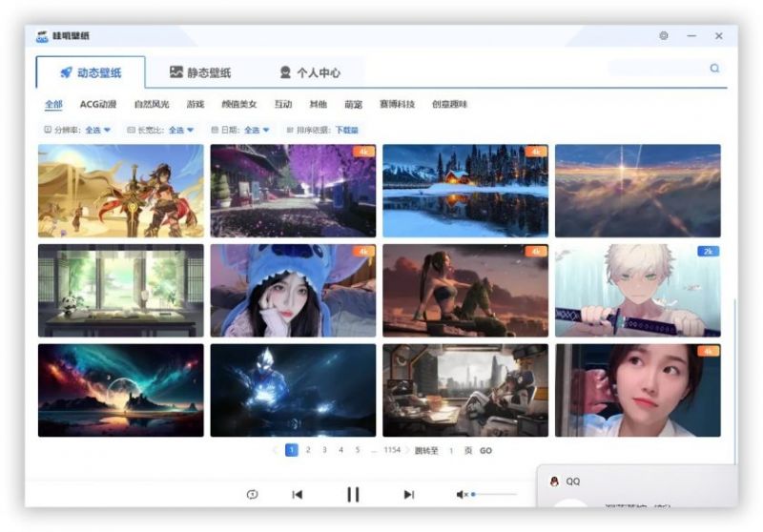The width and height of the screenshot is (763, 532).
Task: Click the search magnifier icon
Action: 714,68
